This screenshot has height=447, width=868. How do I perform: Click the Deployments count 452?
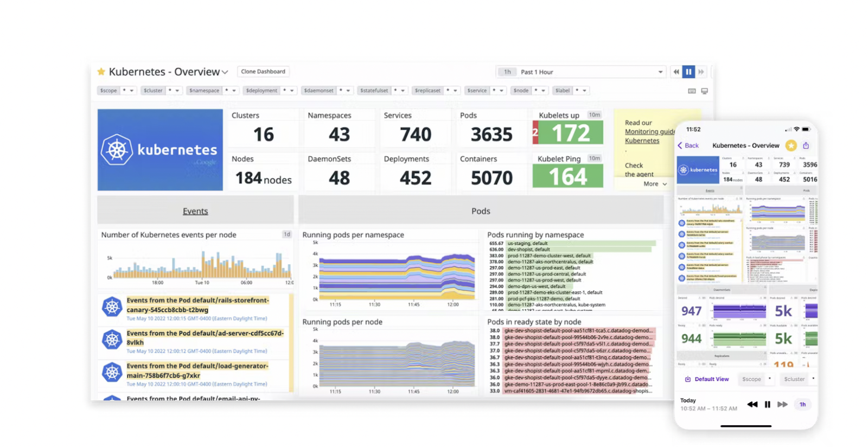[416, 178]
